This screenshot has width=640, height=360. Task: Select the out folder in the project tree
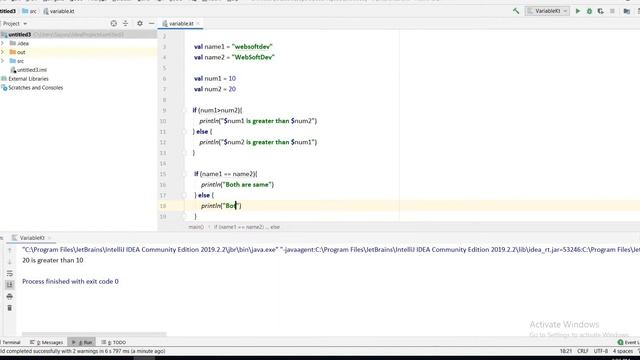21,52
